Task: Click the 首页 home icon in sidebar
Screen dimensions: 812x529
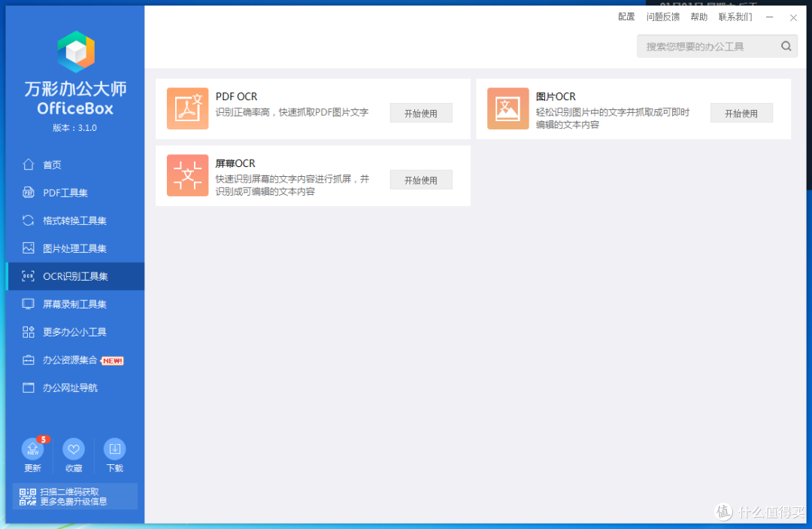Action: click(x=29, y=164)
